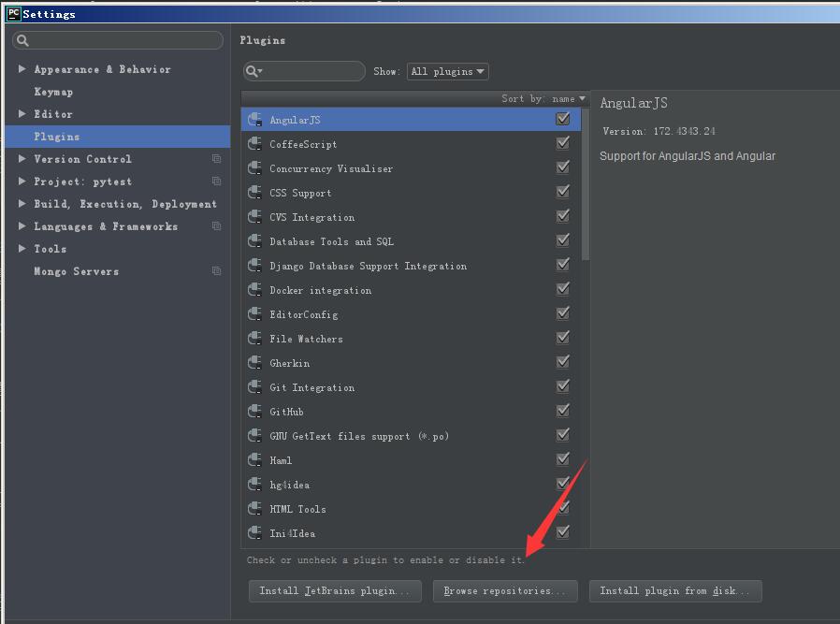Select the Haml plugin row
Image resolution: width=840 pixels, height=624 pixels.
click(x=411, y=459)
